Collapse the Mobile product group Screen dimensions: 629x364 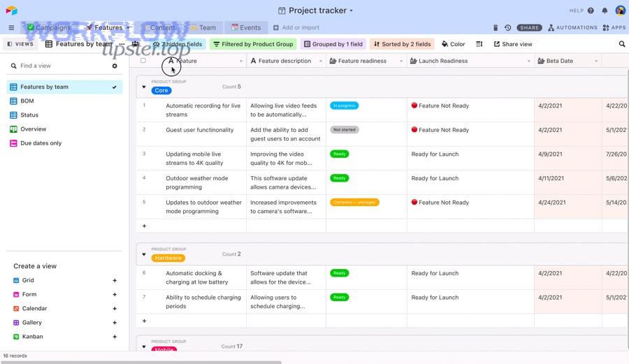click(x=144, y=347)
